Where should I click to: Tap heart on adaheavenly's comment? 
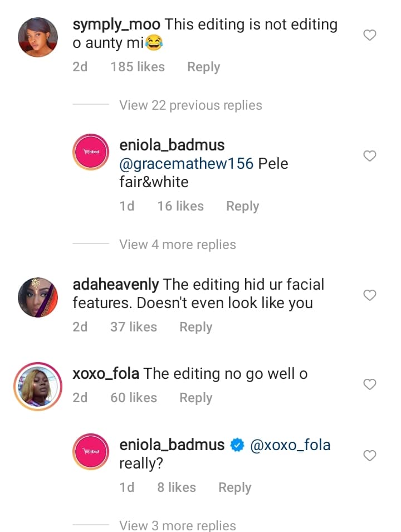370,295
